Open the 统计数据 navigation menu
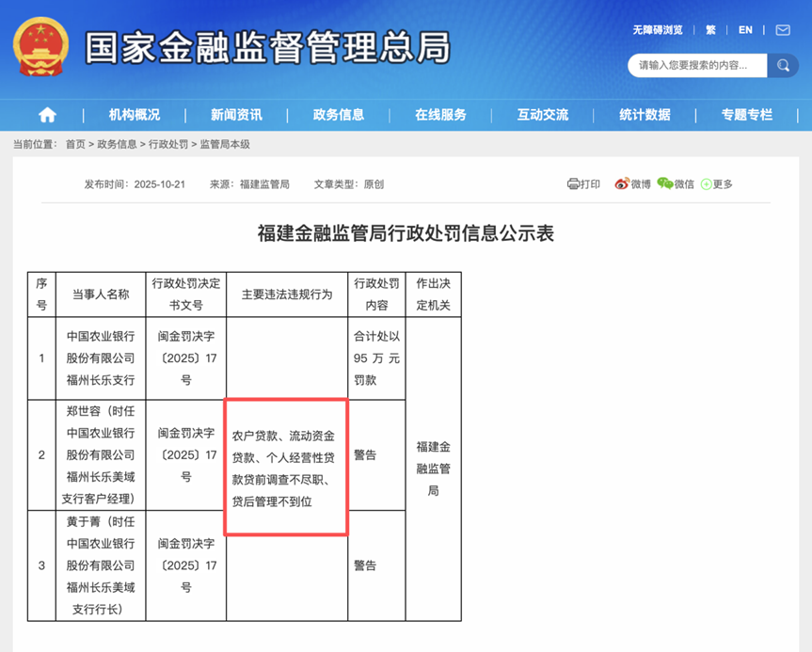Screen dimensions: 812x652 (x=645, y=114)
